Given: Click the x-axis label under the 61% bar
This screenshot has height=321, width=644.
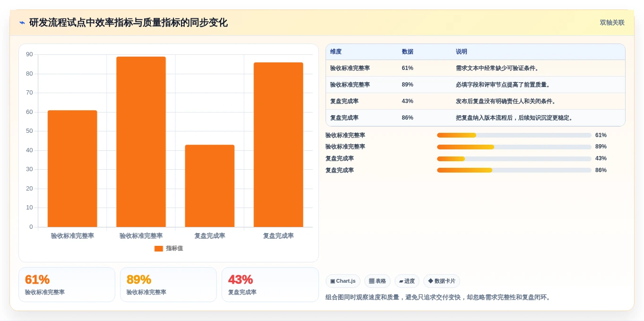Looking at the screenshot, I should [72, 236].
